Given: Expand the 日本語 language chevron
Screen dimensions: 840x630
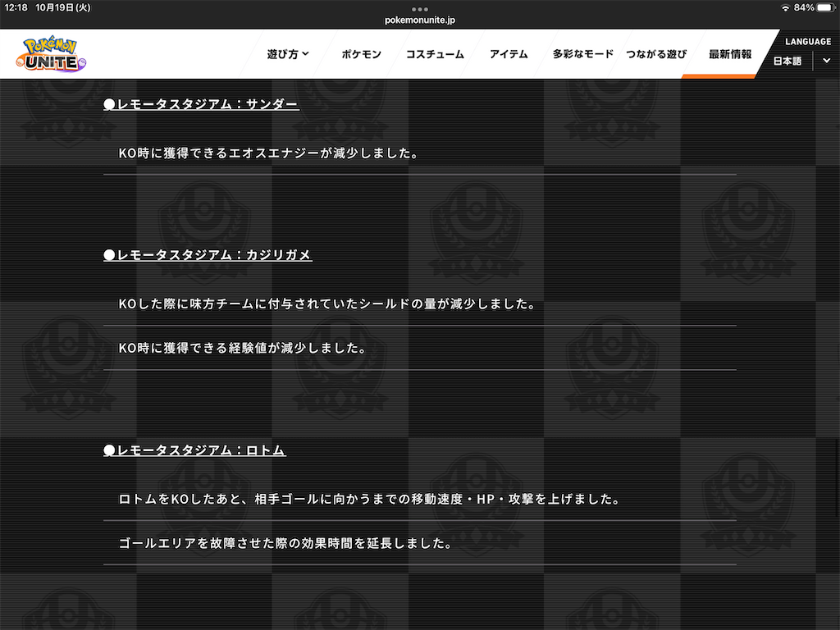Looking at the screenshot, I should pos(827,61).
